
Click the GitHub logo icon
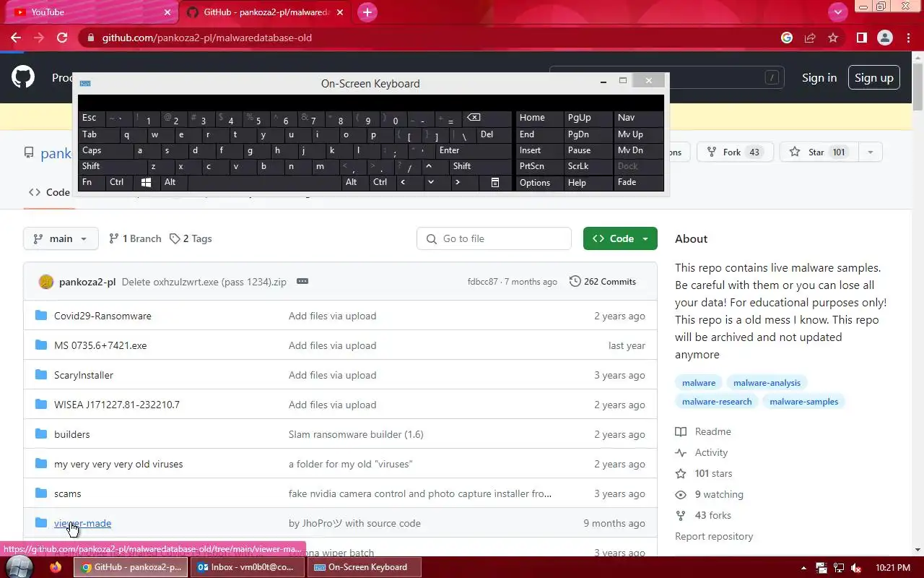[x=23, y=77]
